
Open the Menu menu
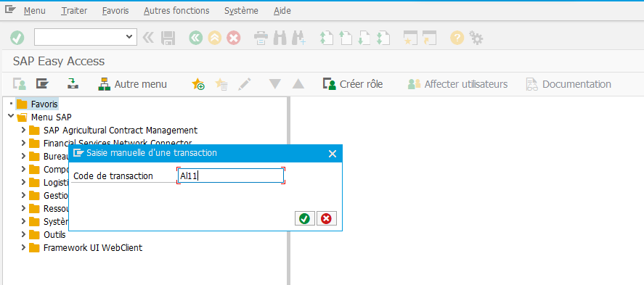[35, 11]
